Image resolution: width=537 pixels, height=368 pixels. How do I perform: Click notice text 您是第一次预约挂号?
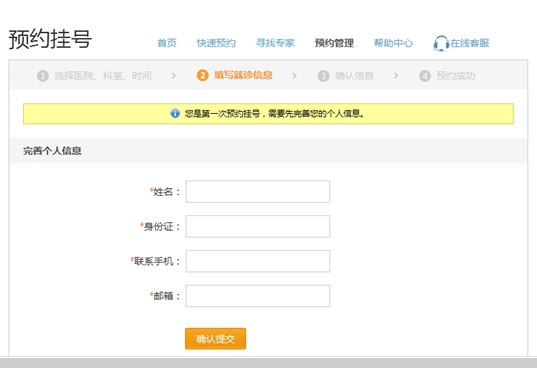(223, 114)
